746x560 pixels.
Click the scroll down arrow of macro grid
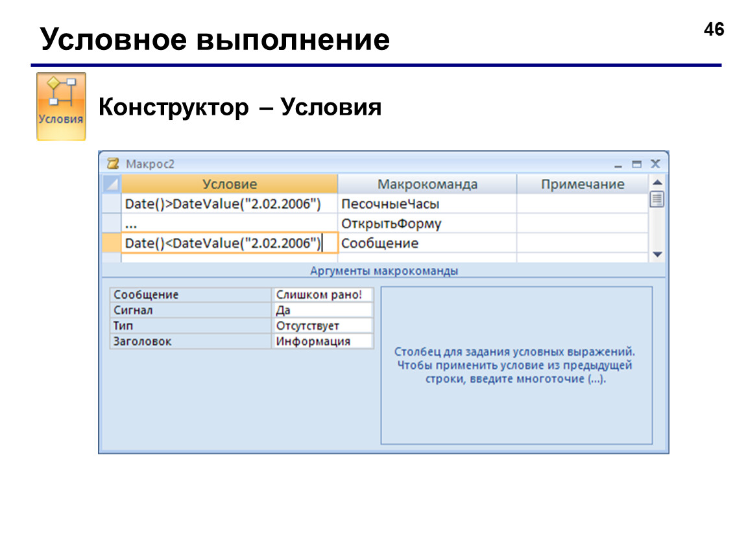(x=657, y=255)
